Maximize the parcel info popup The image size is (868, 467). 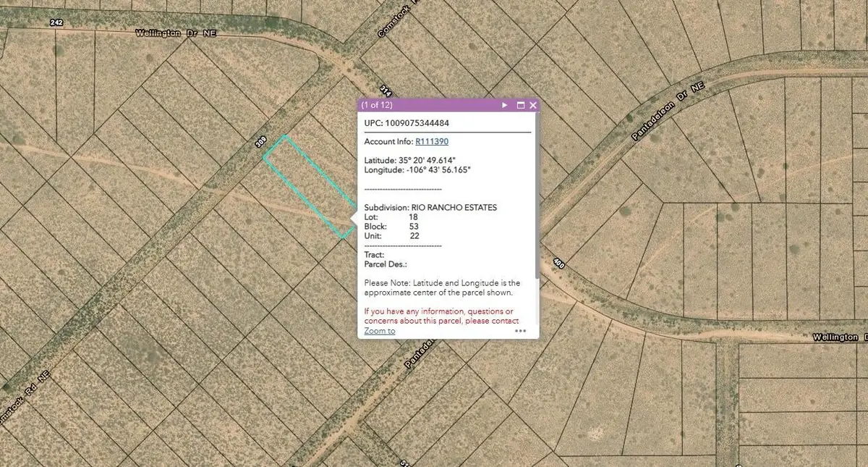click(520, 106)
